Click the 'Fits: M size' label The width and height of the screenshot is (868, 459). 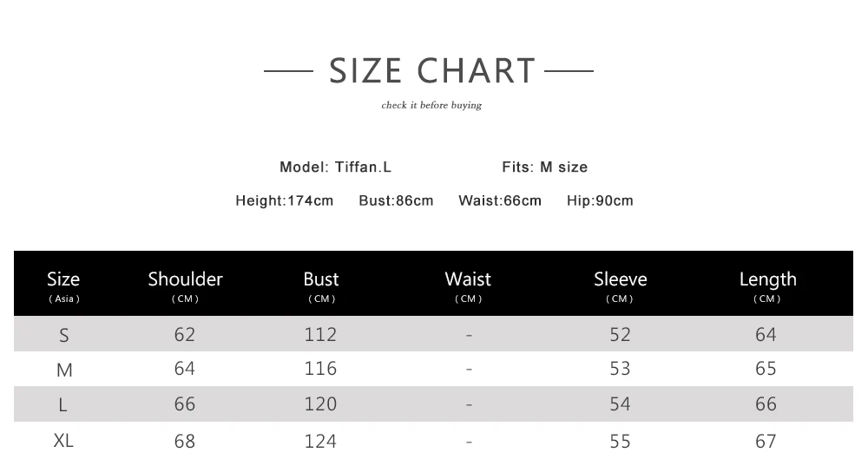(544, 167)
